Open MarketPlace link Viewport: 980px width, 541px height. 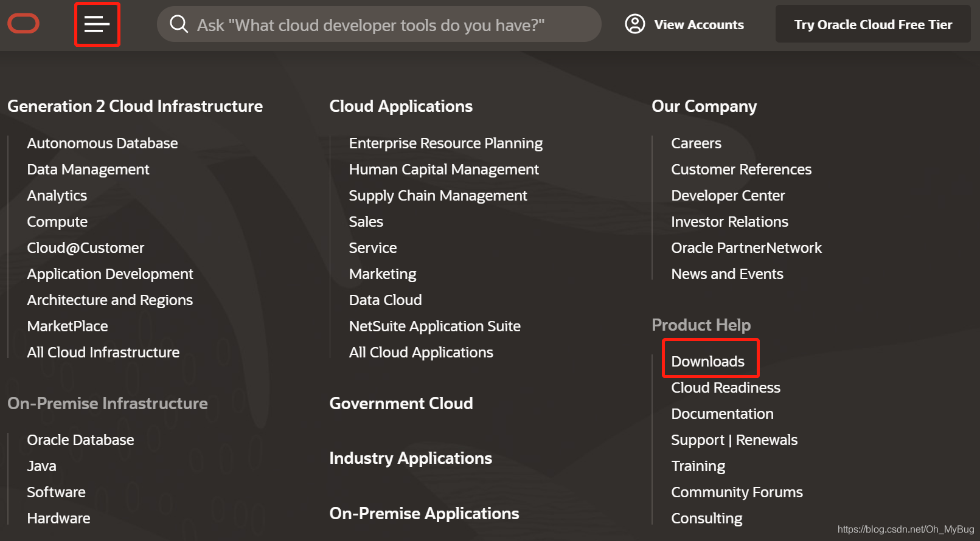pos(68,326)
